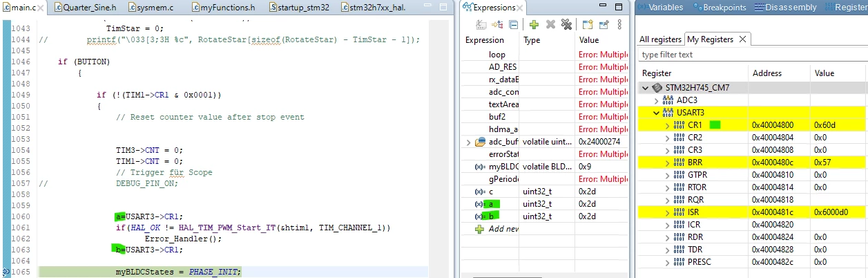Switch to the Disassembly view tab
The image size is (868, 278).
point(786,8)
